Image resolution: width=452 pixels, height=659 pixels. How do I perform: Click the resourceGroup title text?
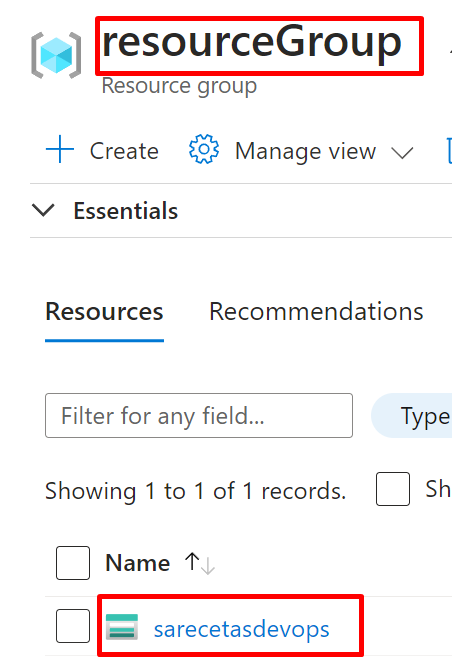tap(252, 43)
